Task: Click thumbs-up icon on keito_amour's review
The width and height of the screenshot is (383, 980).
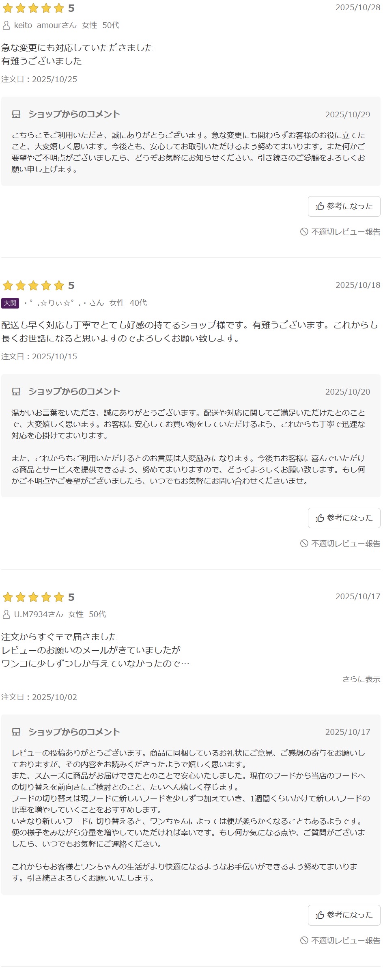Action: pyautogui.click(x=320, y=206)
